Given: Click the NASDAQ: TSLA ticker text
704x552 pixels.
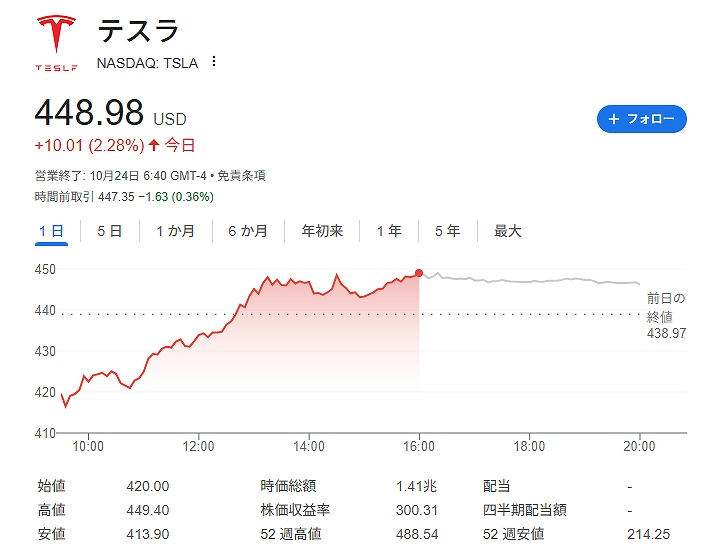Looking at the screenshot, I should [147, 62].
